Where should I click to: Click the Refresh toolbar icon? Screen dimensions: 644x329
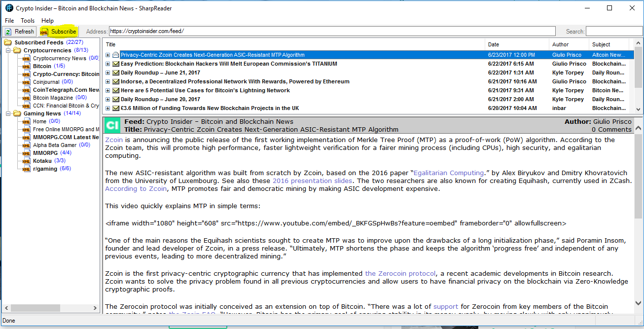click(x=8, y=32)
